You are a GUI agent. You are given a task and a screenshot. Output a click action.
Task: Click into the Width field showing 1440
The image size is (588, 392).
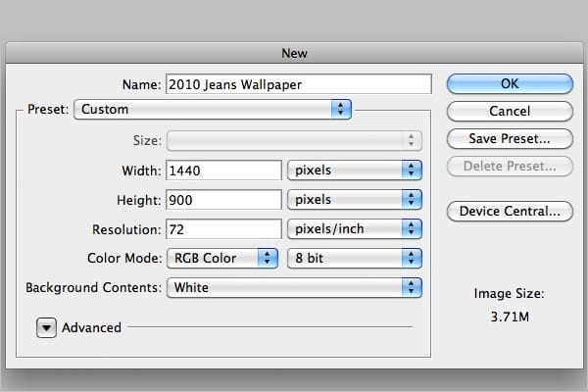pyautogui.click(x=223, y=171)
